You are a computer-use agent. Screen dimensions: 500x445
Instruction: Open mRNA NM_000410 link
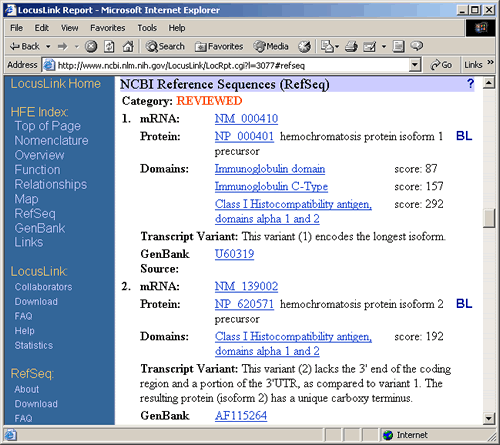(x=246, y=119)
